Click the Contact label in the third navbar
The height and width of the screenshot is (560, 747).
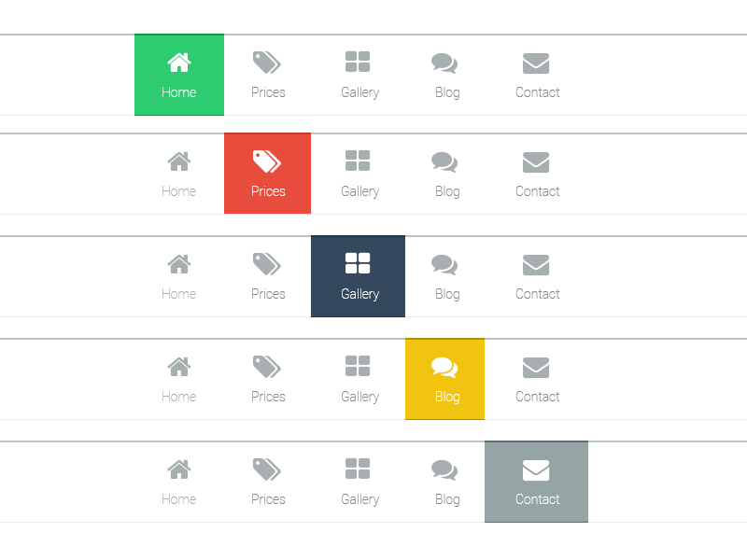coord(536,293)
